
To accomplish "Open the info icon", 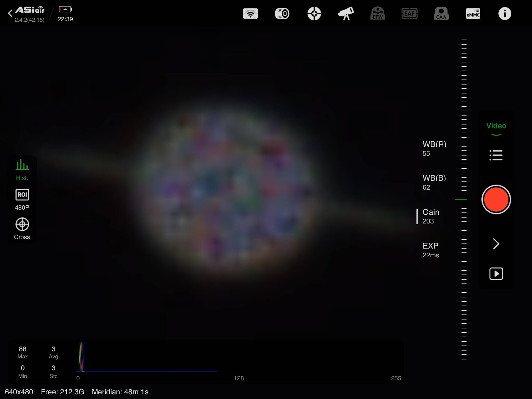I will 504,13.
